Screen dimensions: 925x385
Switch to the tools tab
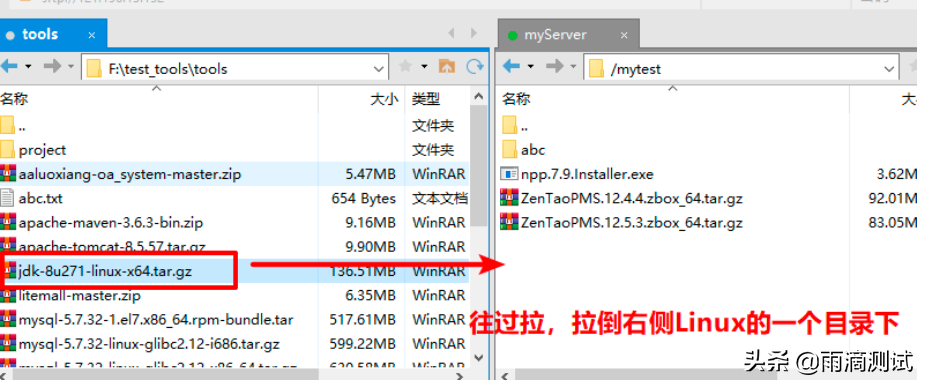click(x=53, y=34)
